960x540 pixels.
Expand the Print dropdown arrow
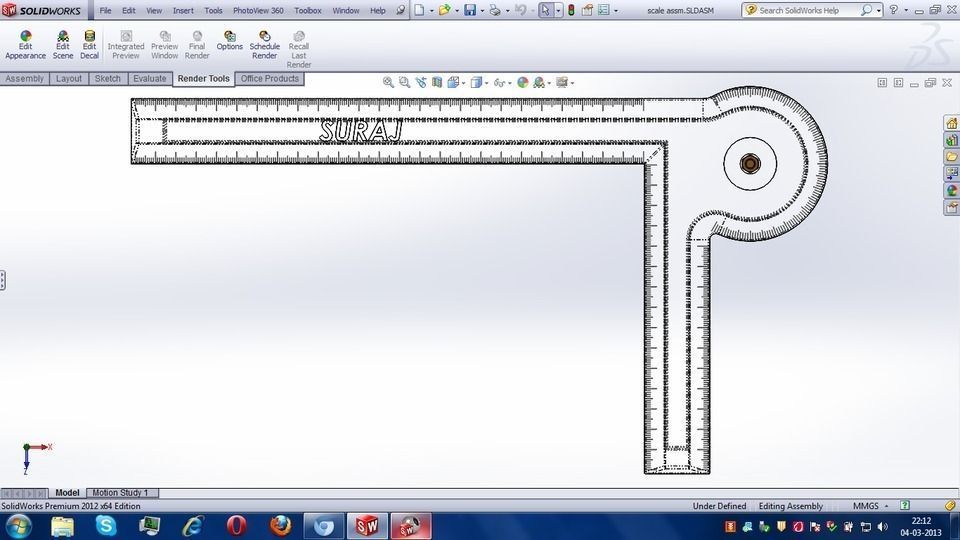click(x=508, y=10)
